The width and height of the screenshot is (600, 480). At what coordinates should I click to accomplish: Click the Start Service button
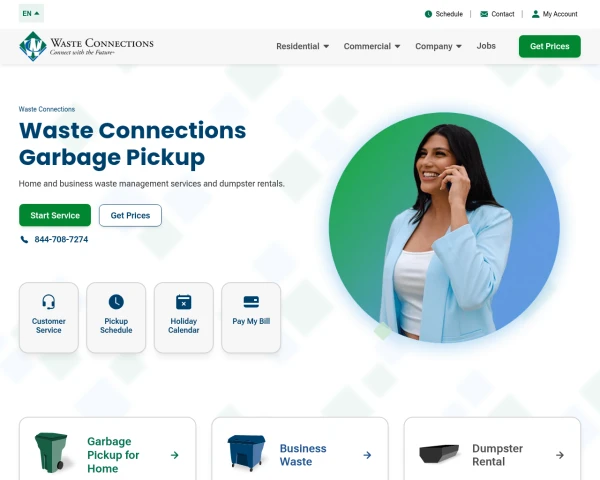[x=55, y=216]
